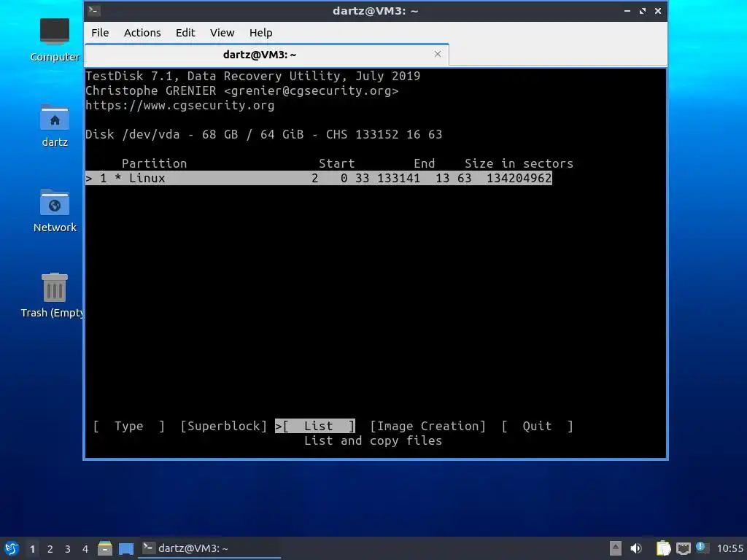The width and height of the screenshot is (747, 560).
Task: Switch to workspace 2
Action: 50,549
